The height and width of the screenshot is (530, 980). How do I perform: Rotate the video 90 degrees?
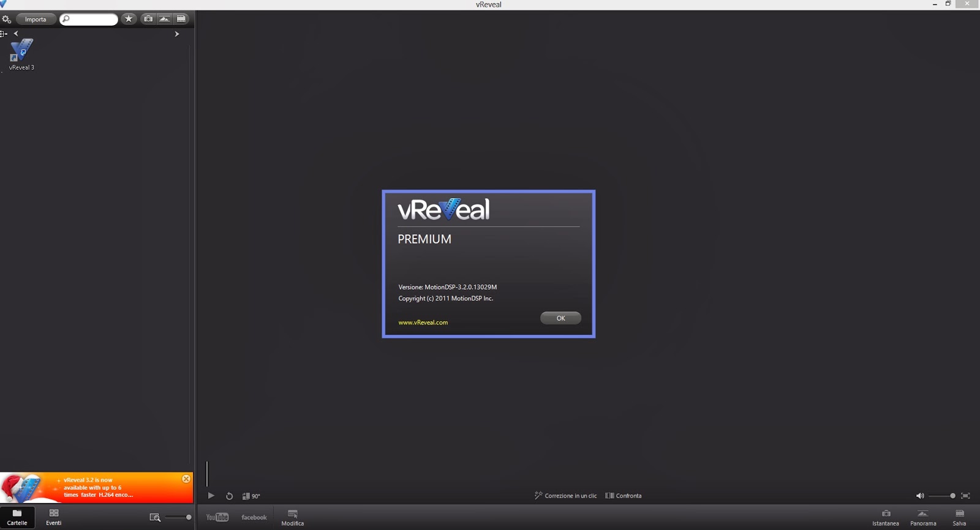[x=251, y=496]
